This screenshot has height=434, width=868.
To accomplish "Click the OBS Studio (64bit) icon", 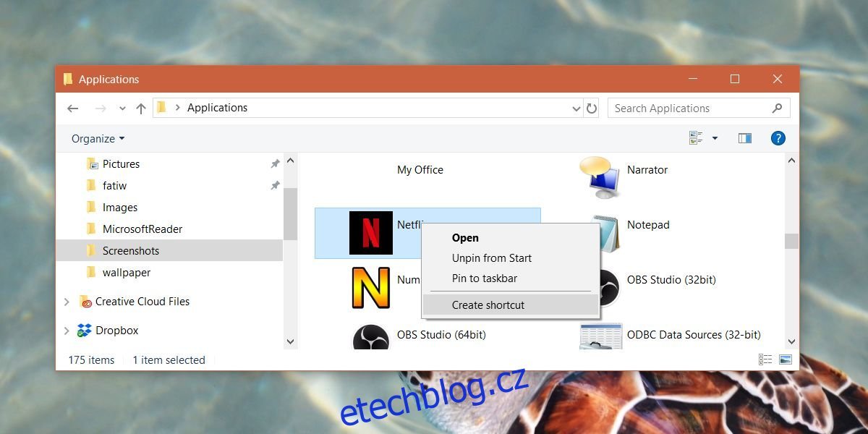I will point(371,337).
